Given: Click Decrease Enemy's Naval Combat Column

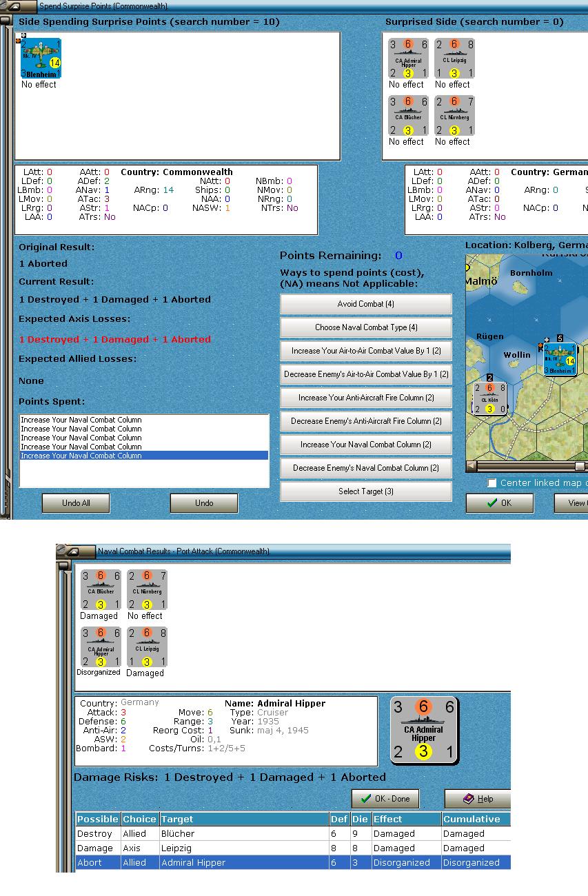Looking at the screenshot, I should (x=365, y=468).
